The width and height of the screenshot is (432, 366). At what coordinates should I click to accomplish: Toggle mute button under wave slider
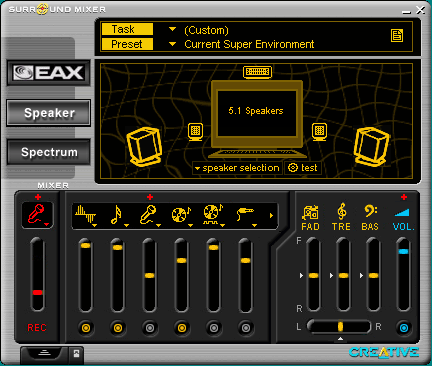coord(86,328)
